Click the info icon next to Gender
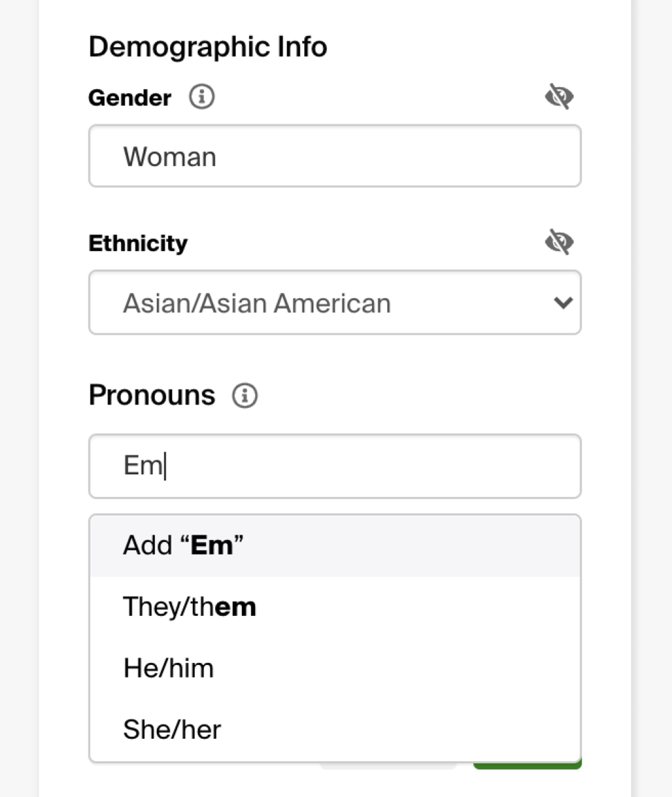The height and width of the screenshot is (797, 672). tap(202, 97)
